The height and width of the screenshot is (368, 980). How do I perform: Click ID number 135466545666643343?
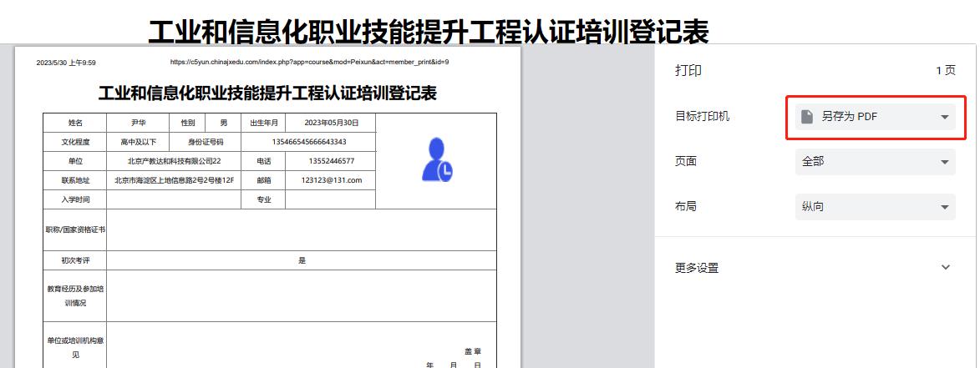(x=309, y=142)
